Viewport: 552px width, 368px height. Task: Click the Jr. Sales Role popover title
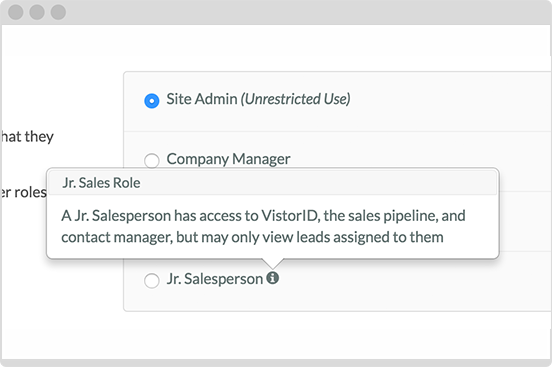(101, 183)
